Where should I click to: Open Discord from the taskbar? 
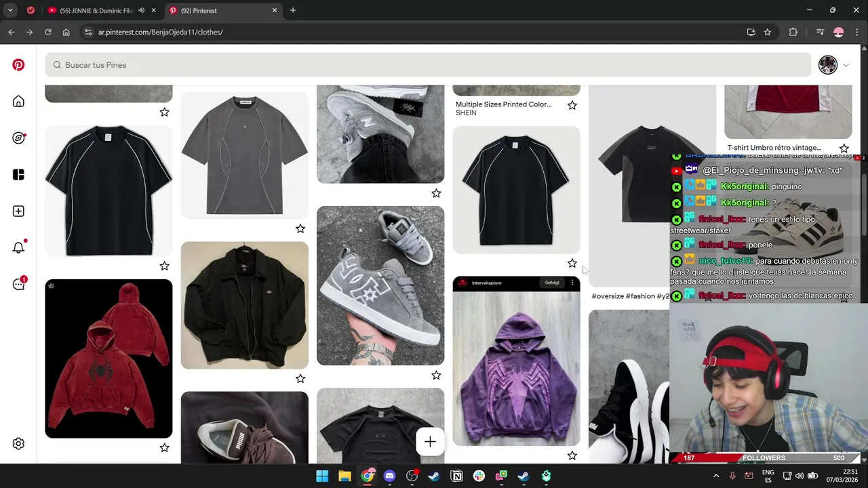pyautogui.click(x=389, y=476)
